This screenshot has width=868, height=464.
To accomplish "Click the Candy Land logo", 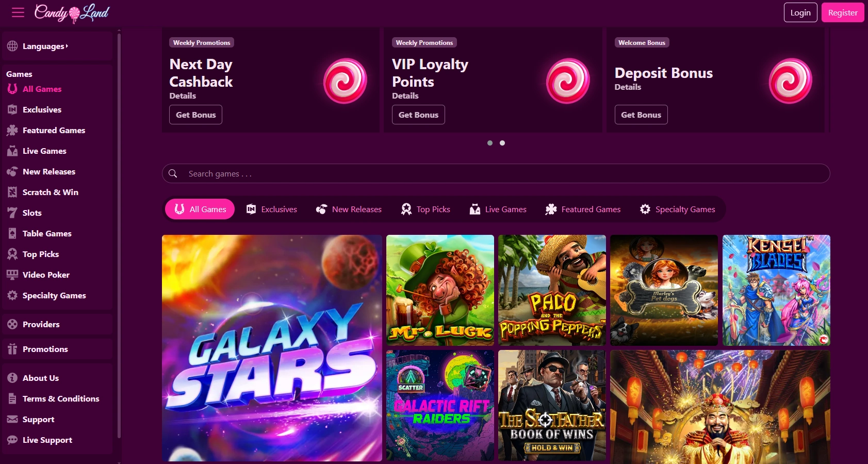I will (x=72, y=13).
